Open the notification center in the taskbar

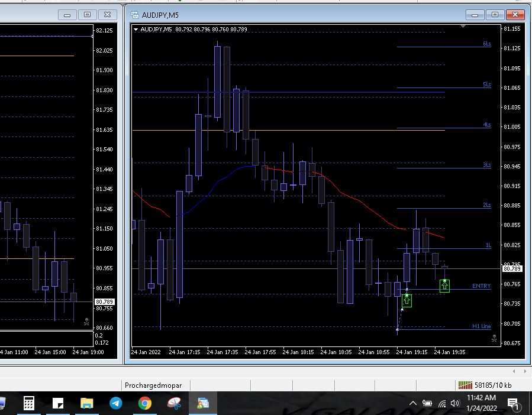coord(513,404)
